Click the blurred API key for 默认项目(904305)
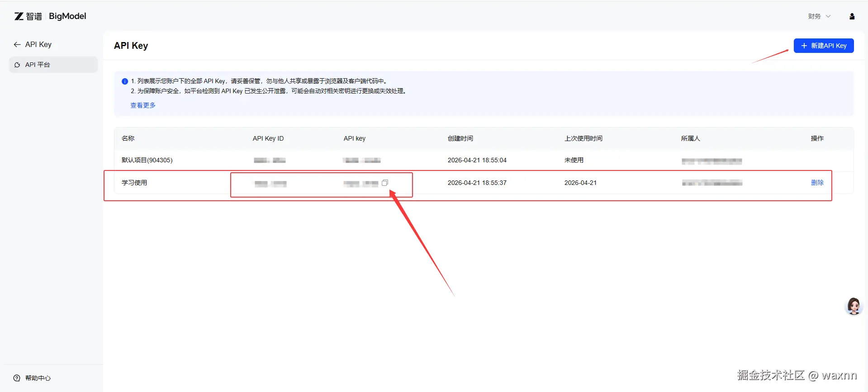 [x=362, y=161]
